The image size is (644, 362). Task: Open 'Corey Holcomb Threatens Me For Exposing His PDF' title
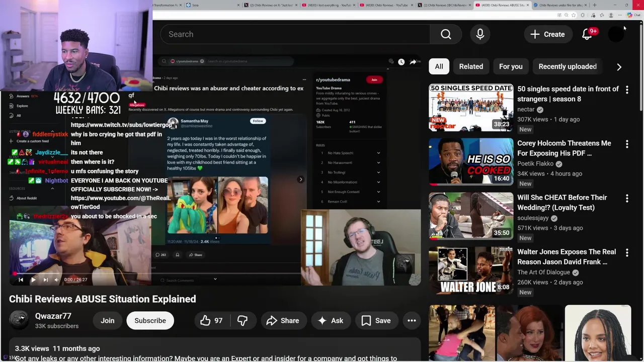[x=564, y=148]
